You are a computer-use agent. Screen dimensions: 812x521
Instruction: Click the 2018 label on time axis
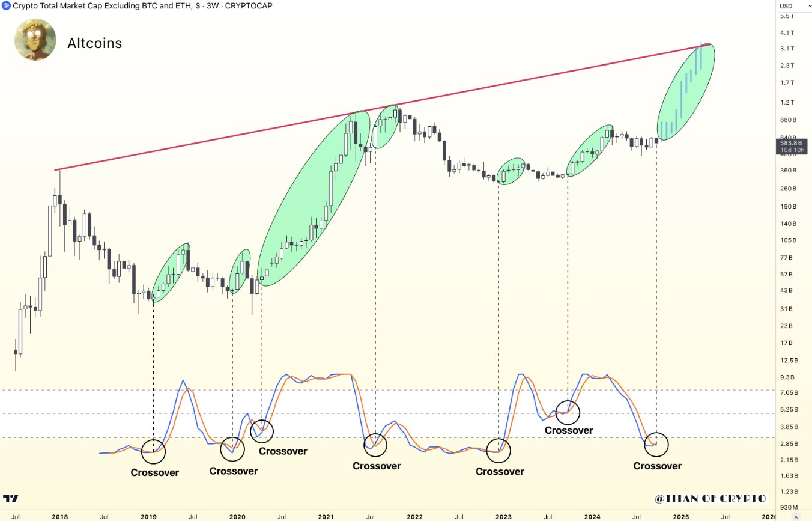pyautogui.click(x=59, y=516)
